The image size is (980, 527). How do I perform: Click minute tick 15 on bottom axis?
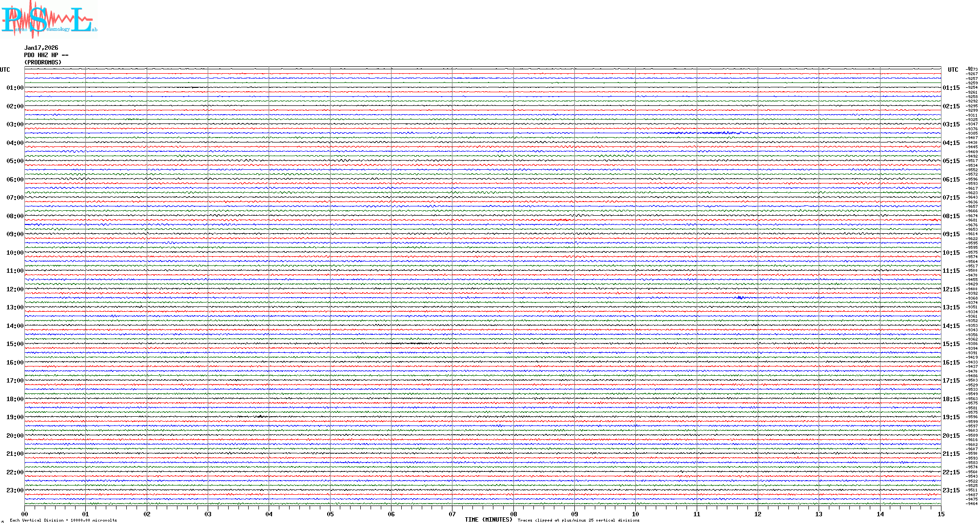point(941,514)
